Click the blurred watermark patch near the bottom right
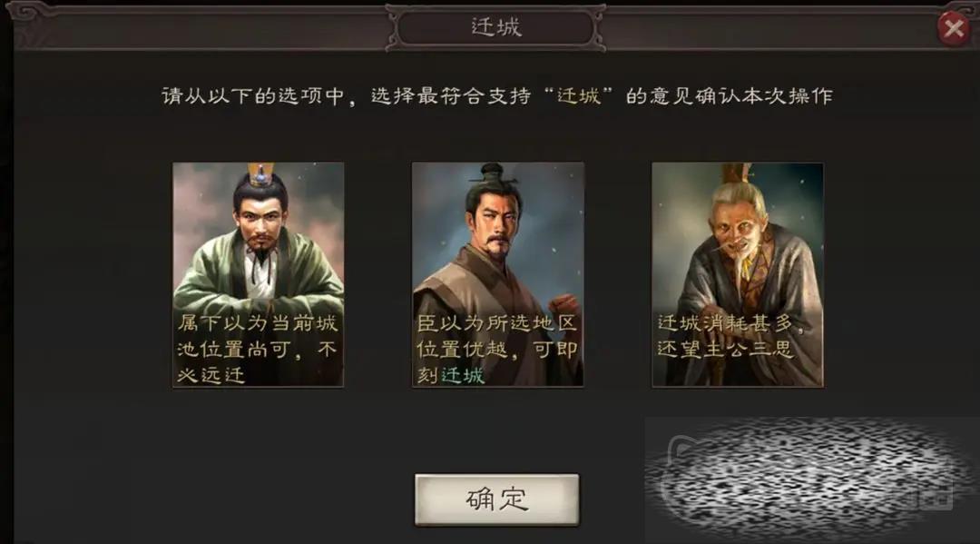The height and width of the screenshot is (544, 980). (x=807, y=473)
